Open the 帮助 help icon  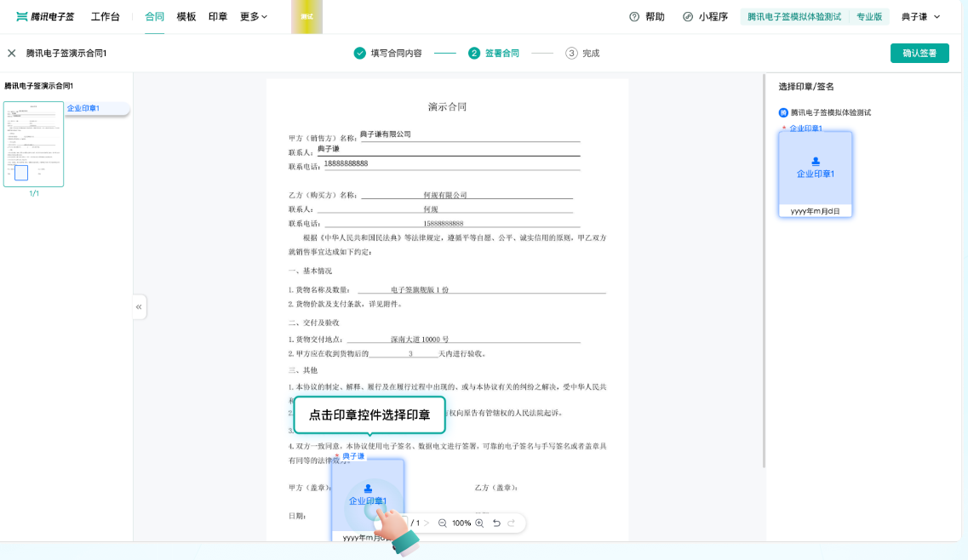[x=633, y=16]
